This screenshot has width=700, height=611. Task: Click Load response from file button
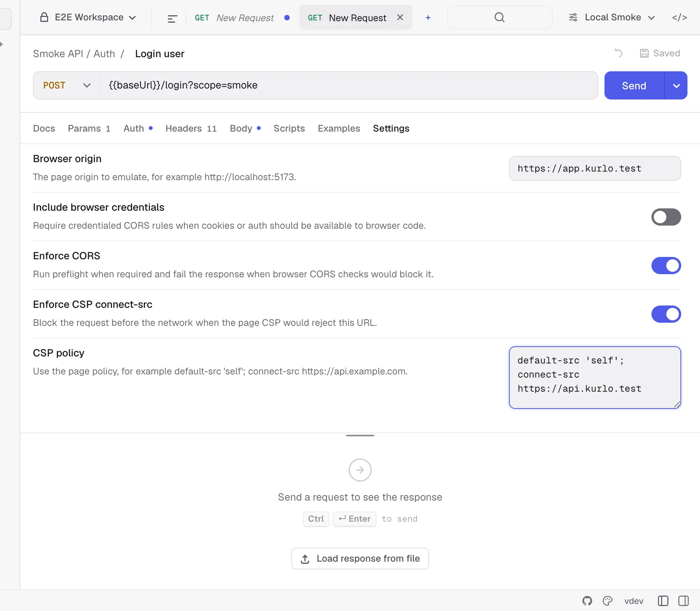[360, 559]
